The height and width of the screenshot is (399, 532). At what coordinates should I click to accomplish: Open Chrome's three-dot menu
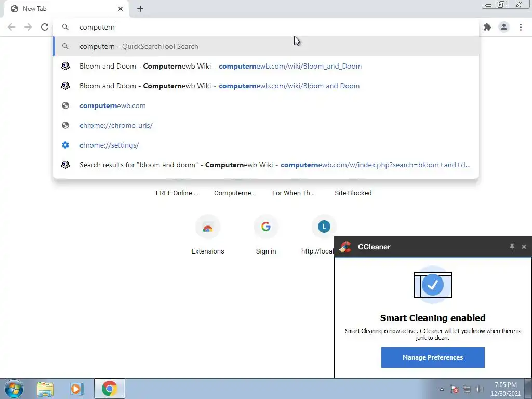pyautogui.click(x=521, y=27)
